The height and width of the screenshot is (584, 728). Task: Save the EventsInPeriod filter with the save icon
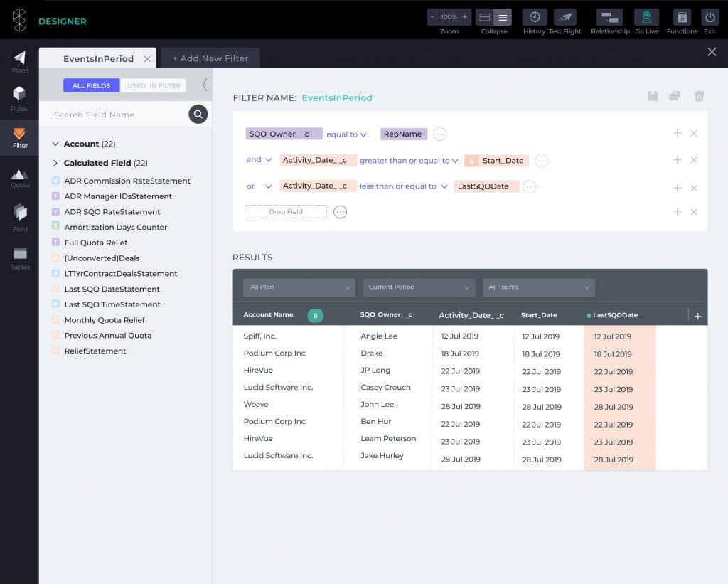[x=653, y=95]
